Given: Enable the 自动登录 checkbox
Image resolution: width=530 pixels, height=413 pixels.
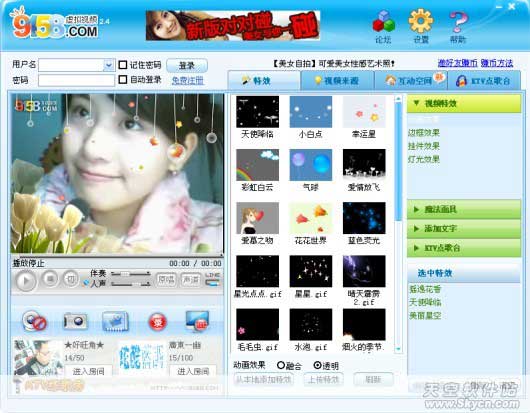Looking at the screenshot, I should coord(123,80).
